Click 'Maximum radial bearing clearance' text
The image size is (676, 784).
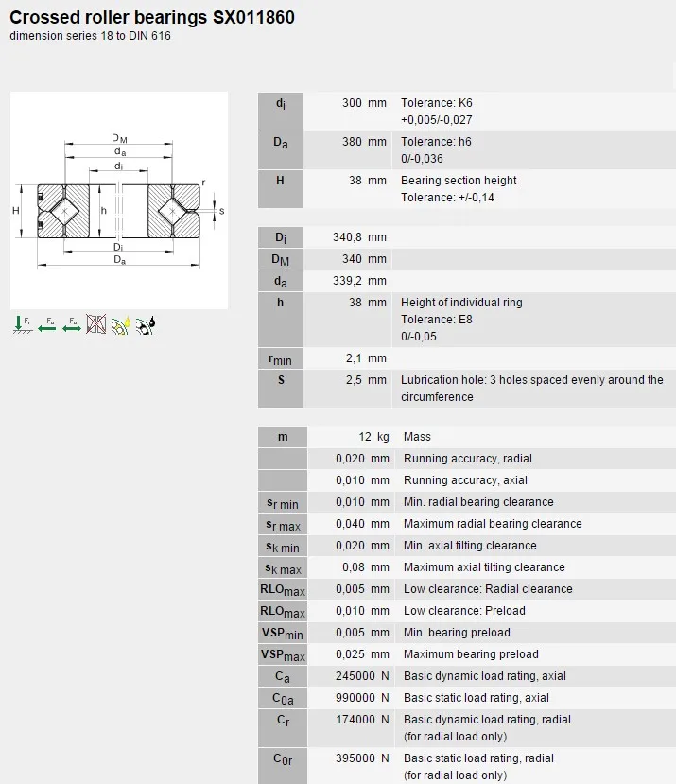[493, 524]
